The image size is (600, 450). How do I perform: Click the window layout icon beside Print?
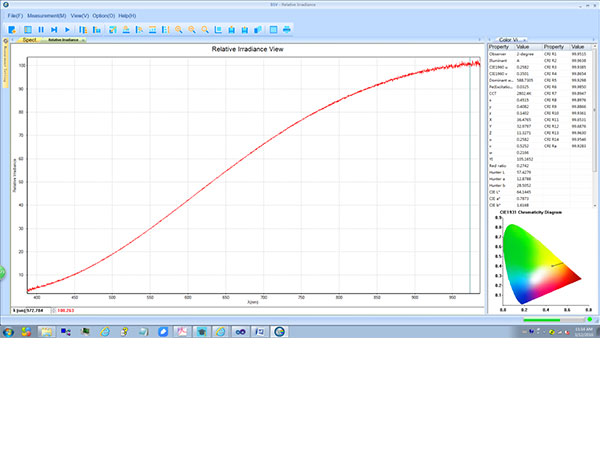(x=272, y=30)
